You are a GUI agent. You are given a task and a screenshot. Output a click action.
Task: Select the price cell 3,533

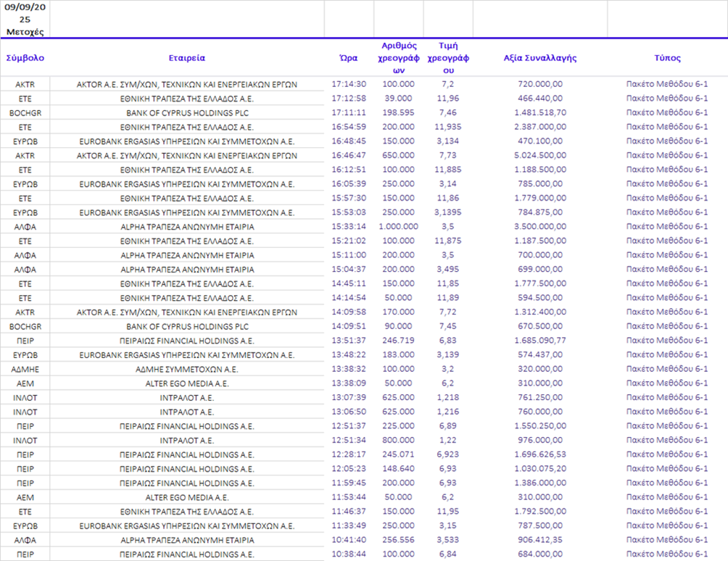coord(448,540)
